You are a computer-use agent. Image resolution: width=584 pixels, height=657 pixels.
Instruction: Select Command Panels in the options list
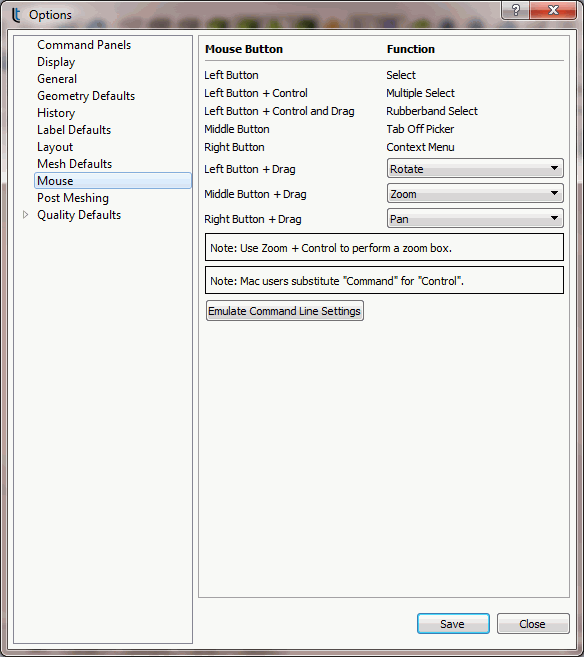[84, 45]
